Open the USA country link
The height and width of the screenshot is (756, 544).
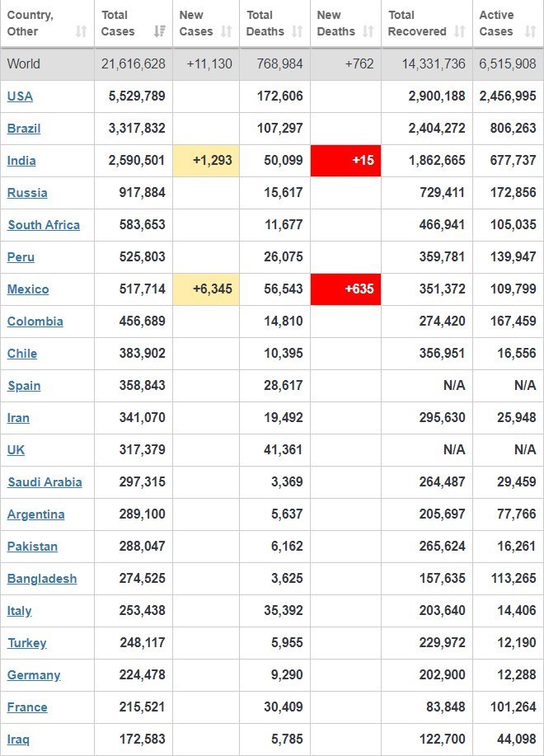pos(21,96)
